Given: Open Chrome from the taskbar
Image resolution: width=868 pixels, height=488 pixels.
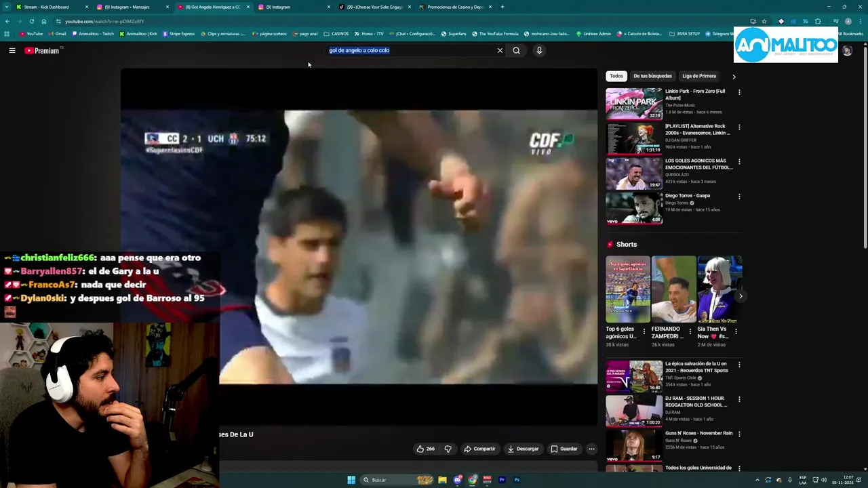Looking at the screenshot, I should coord(473,480).
